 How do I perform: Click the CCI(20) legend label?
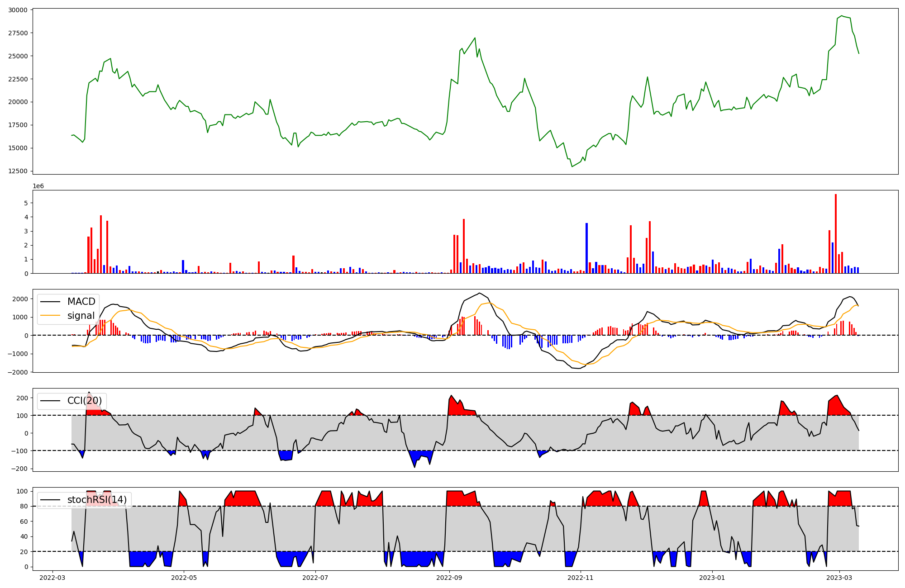coord(85,401)
